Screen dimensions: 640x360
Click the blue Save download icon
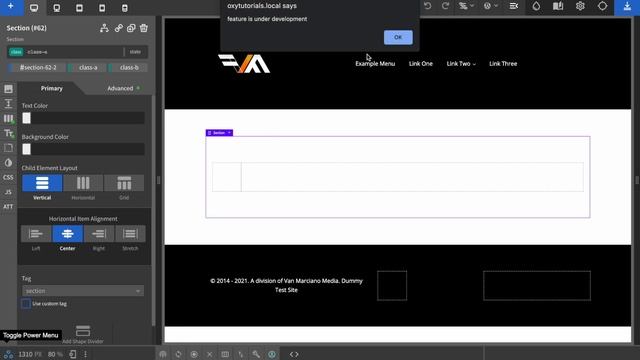627,7
